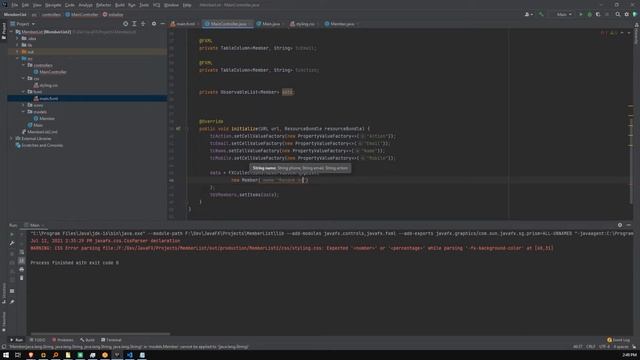Click the Build hammer icon
This screenshot has height=360, width=640.
point(541,14)
